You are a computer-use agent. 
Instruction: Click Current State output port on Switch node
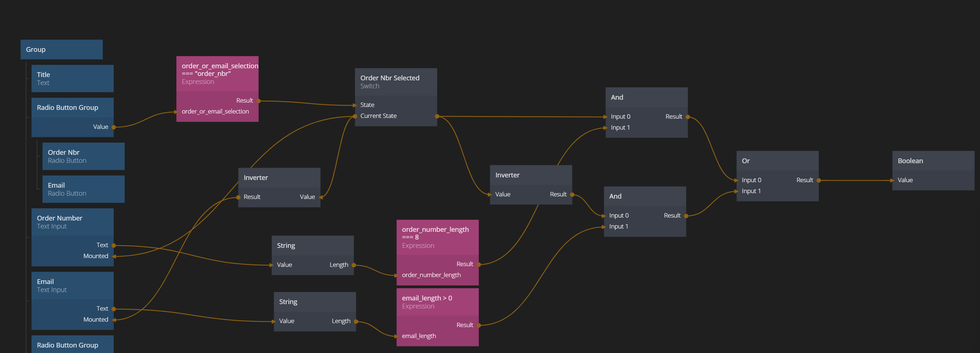click(437, 116)
